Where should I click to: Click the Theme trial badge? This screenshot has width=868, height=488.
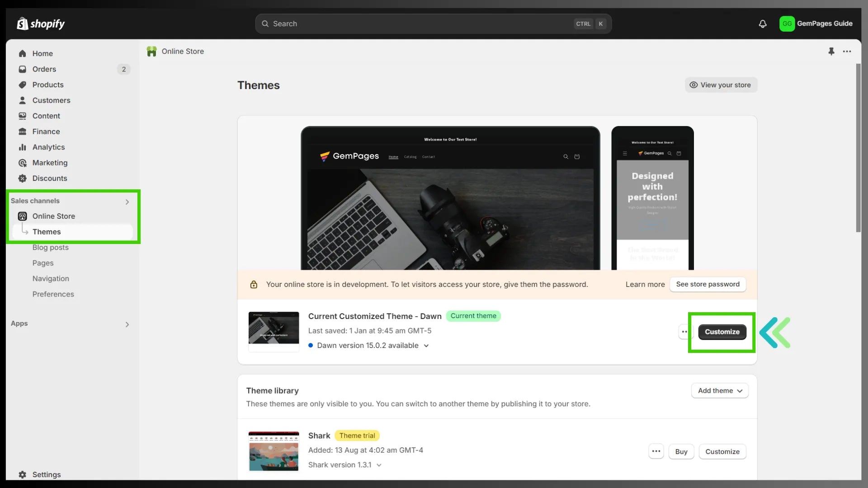point(357,436)
